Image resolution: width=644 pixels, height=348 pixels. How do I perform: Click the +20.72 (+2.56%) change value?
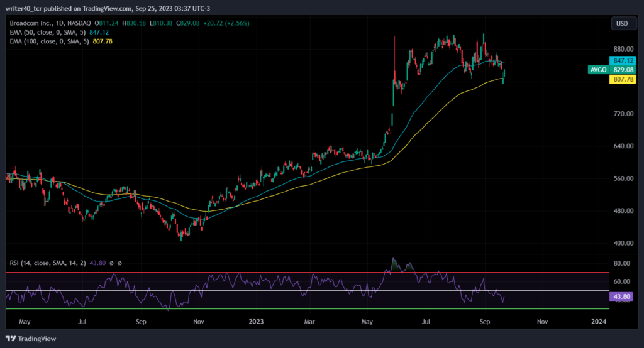tap(226, 23)
